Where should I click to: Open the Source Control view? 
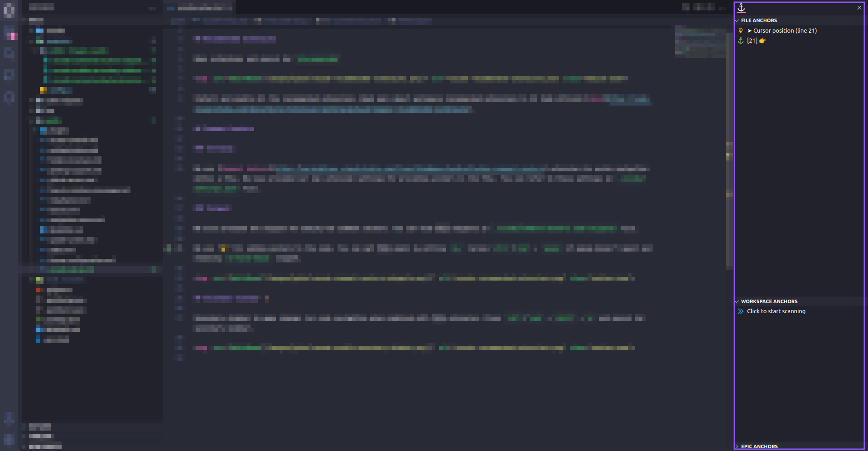click(x=9, y=53)
